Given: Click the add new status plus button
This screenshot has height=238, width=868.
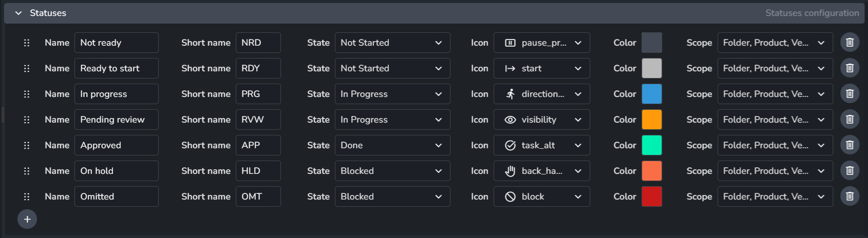Looking at the screenshot, I should pyautogui.click(x=27, y=220).
